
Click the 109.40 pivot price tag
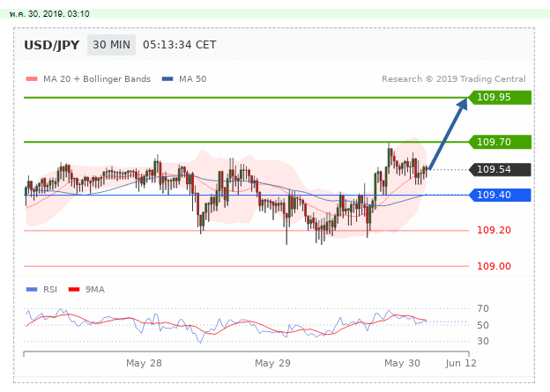(500, 195)
